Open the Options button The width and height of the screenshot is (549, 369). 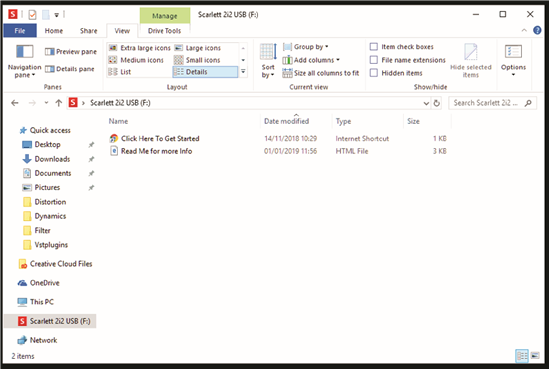tap(513, 60)
